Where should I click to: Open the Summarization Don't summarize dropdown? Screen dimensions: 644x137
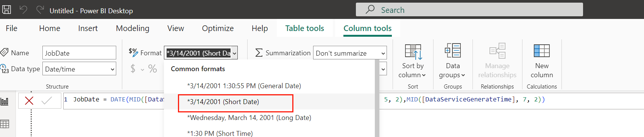[x=350, y=53]
